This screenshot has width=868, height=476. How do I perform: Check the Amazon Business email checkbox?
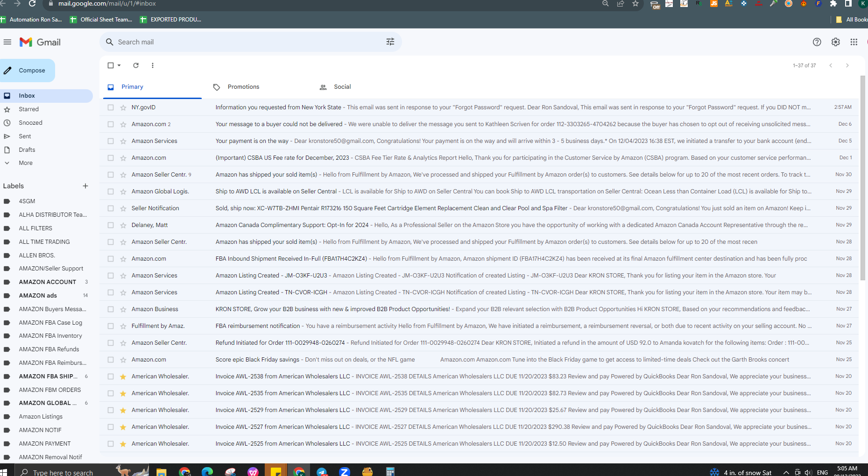111,309
